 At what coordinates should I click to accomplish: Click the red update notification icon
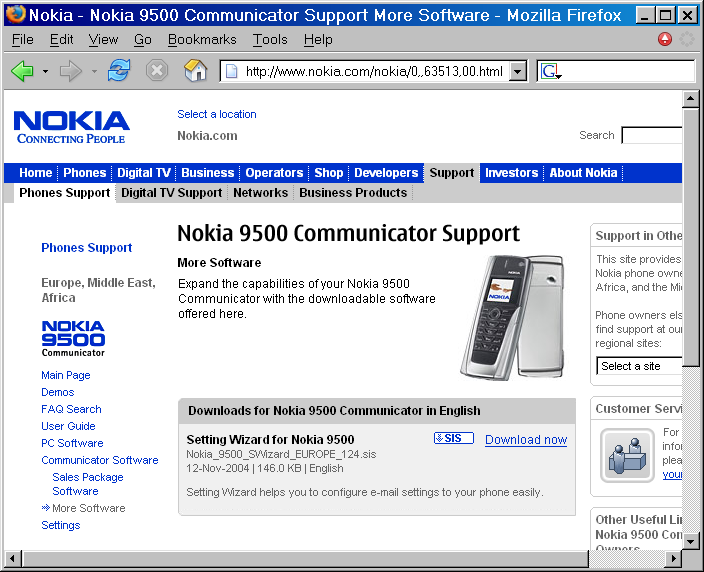[x=664, y=39]
